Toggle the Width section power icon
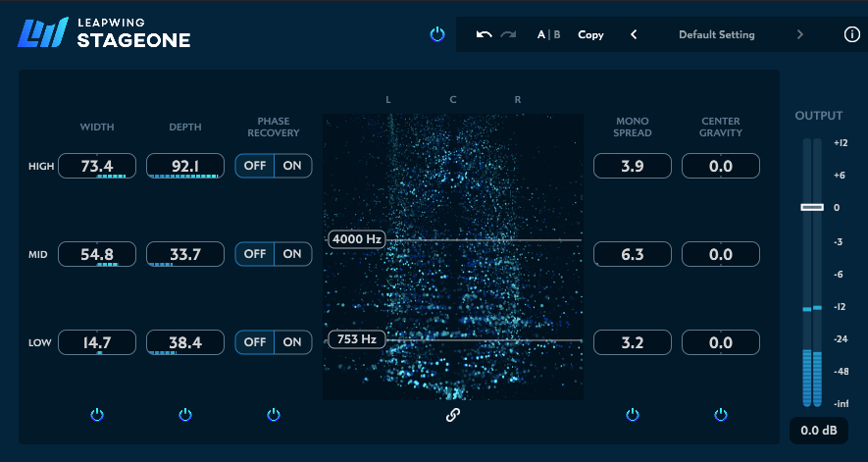Viewport: 868px width, 462px height. point(97,415)
